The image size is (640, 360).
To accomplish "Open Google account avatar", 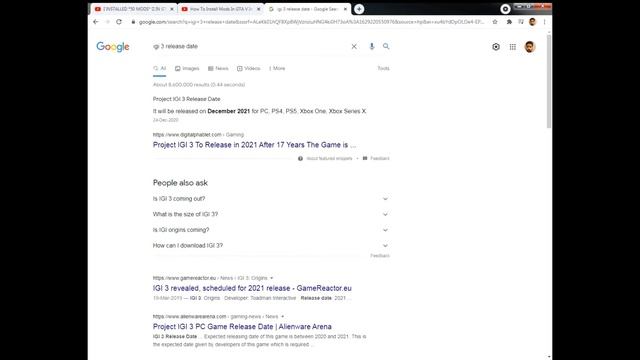I will click(530, 47).
